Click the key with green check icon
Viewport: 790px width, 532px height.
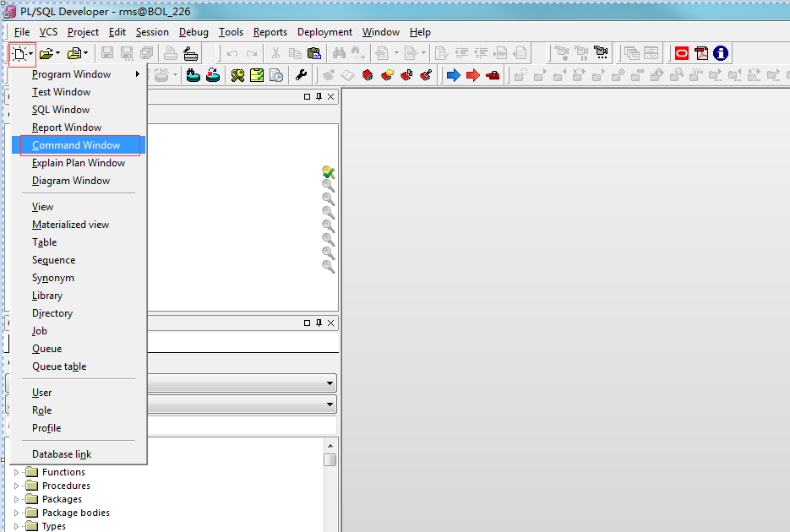point(329,172)
